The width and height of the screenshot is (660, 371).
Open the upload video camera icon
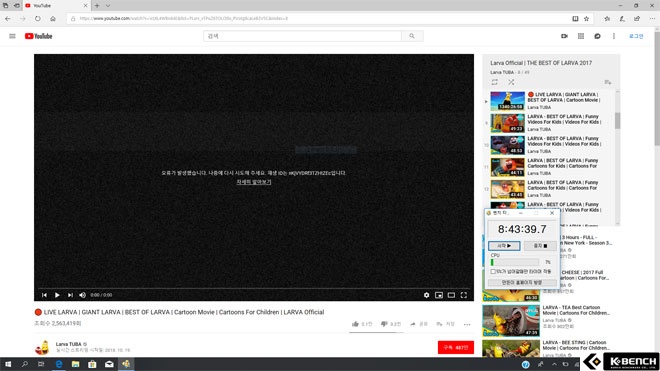pyautogui.click(x=564, y=36)
